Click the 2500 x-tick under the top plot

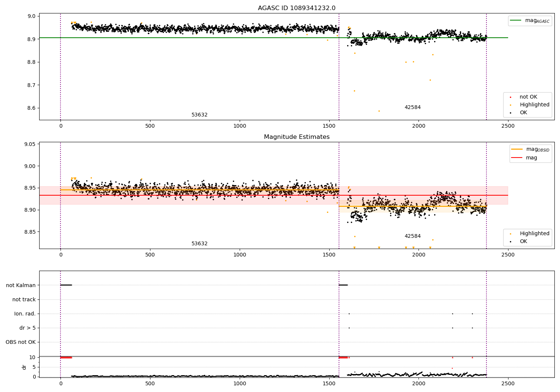508,126
